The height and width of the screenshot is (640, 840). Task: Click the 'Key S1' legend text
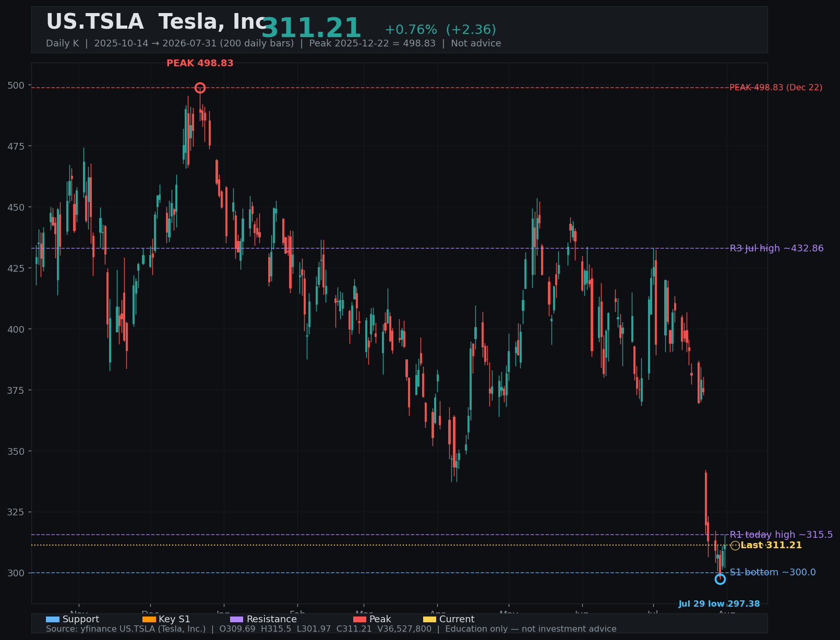(175, 619)
